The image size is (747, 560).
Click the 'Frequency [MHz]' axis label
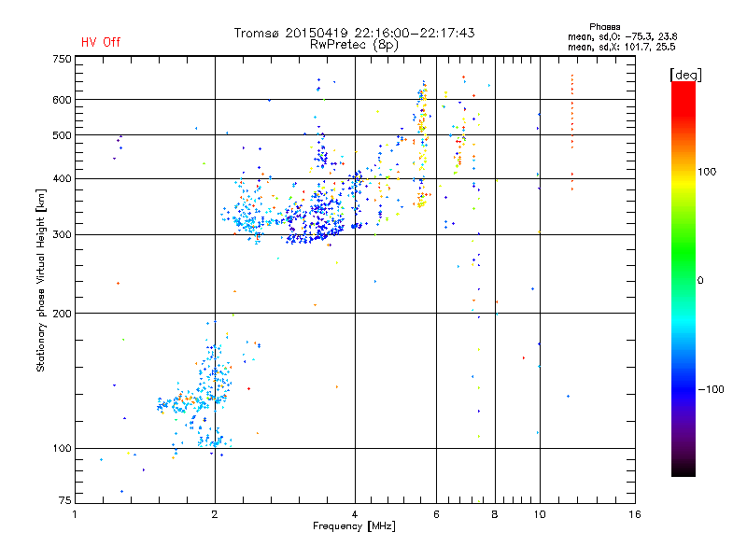pos(354,526)
